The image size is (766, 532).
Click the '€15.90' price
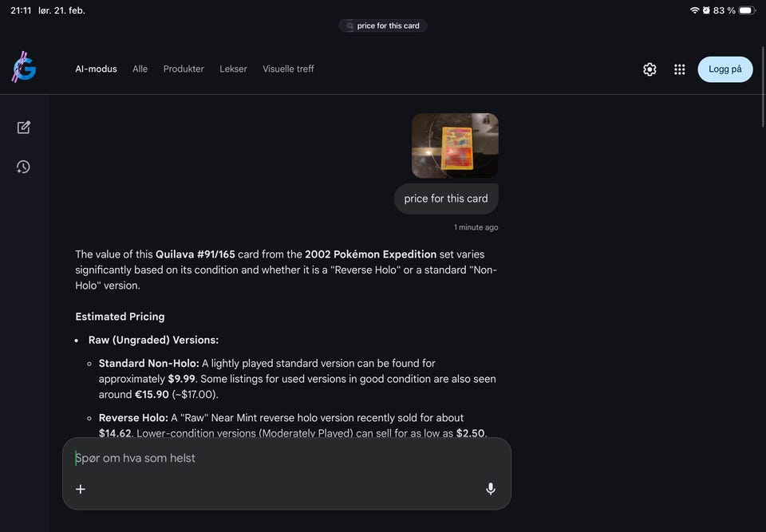tap(152, 394)
